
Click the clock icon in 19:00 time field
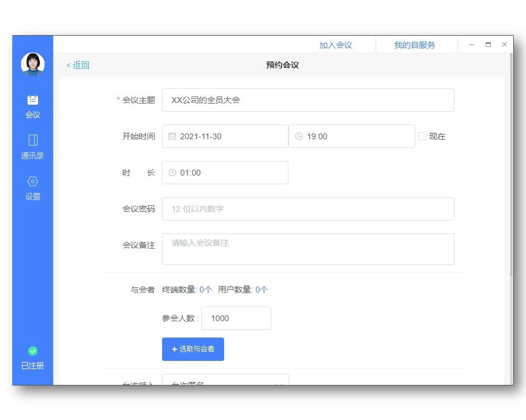tap(299, 136)
